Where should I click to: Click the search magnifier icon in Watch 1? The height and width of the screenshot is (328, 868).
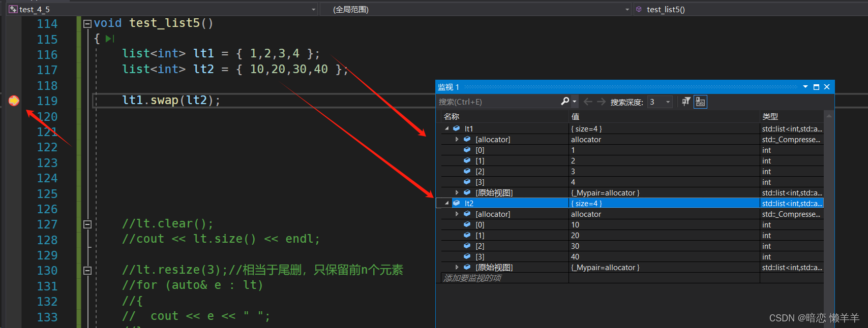click(565, 102)
